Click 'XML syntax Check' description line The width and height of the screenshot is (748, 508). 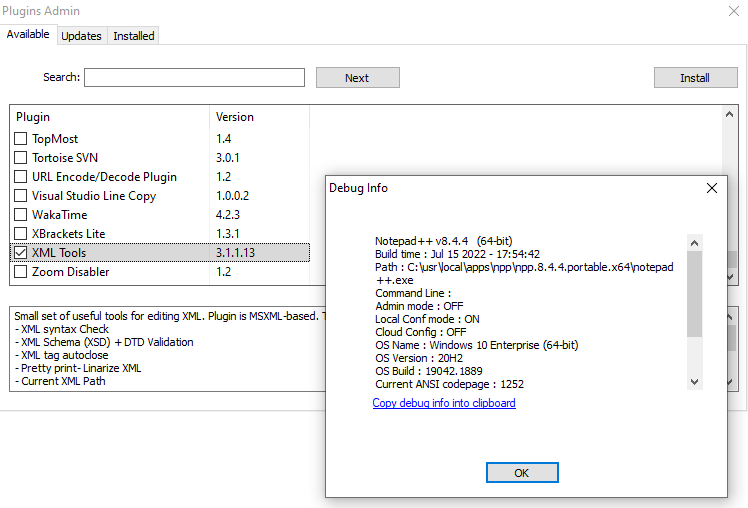(62, 329)
